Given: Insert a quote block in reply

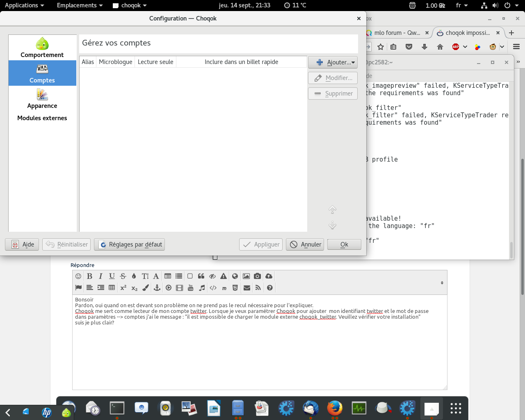Looking at the screenshot, I should click(201, 276).
